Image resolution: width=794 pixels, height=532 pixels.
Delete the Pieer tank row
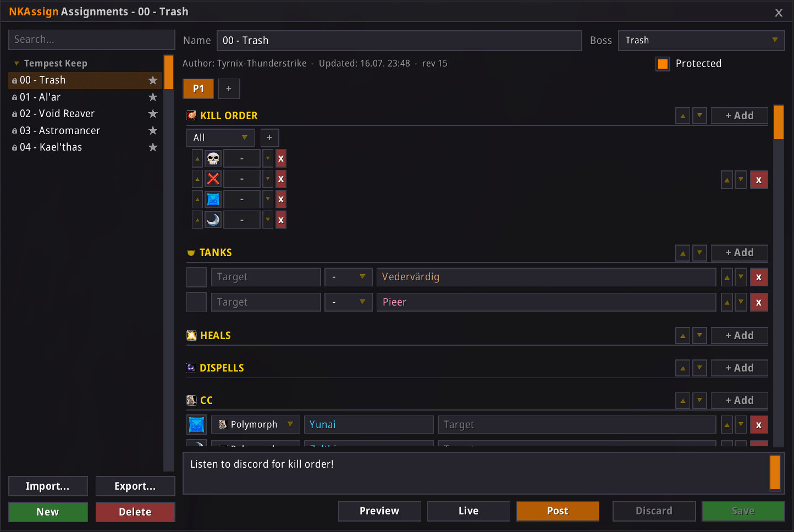click(x=759, y=303)
